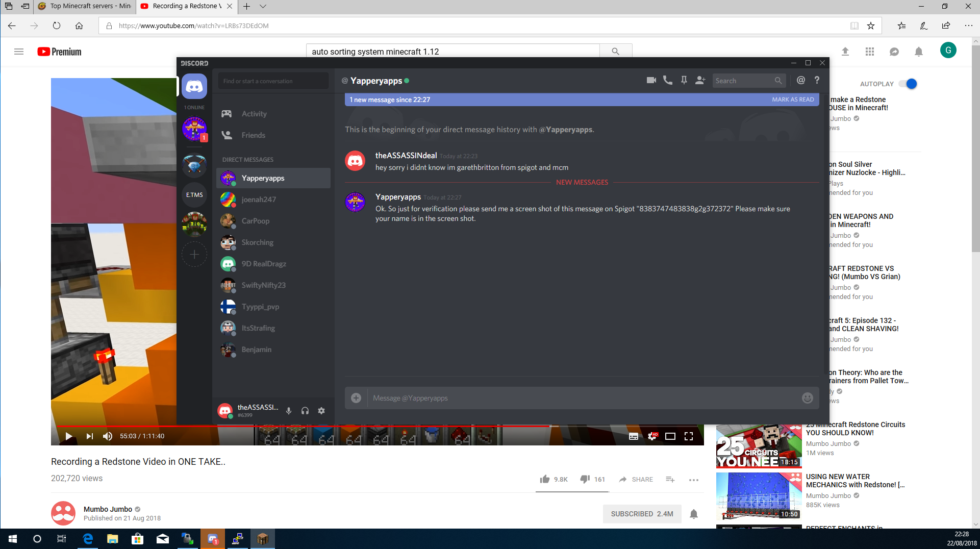Click Subscribed 2.4M button

(x=642, y=514)
